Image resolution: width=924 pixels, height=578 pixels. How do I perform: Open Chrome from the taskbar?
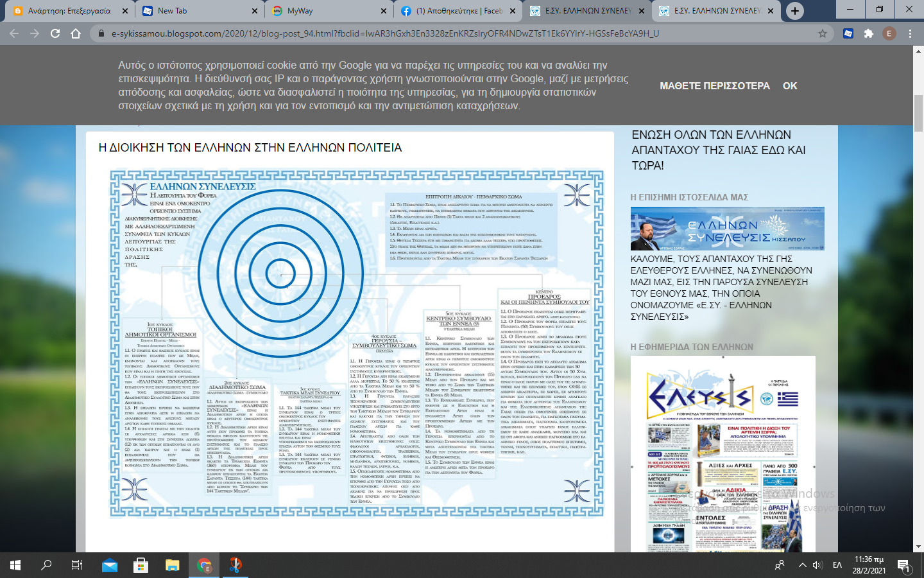coord(204,565)
